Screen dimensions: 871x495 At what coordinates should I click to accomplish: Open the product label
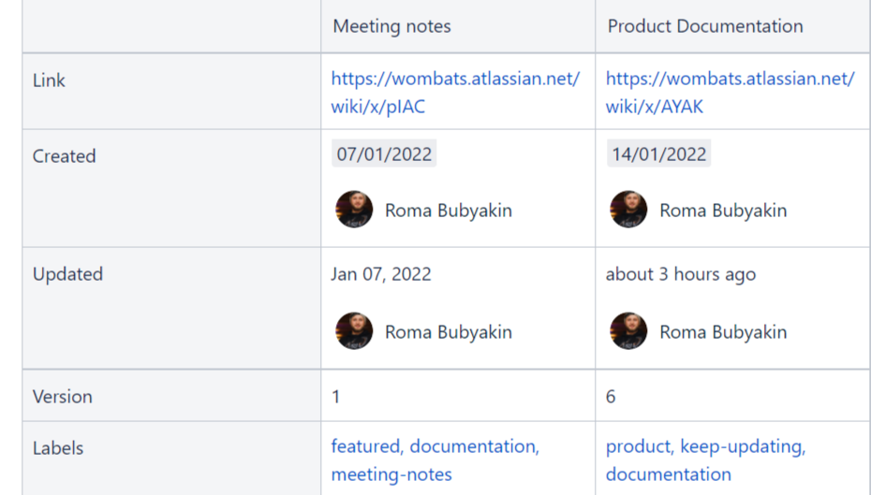pos(638,446)
